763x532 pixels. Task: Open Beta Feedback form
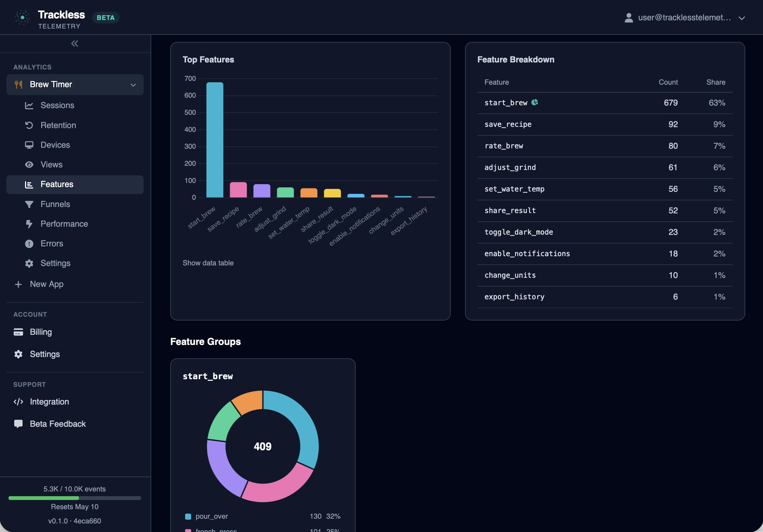pyautogui.click(x=75, y=424)
